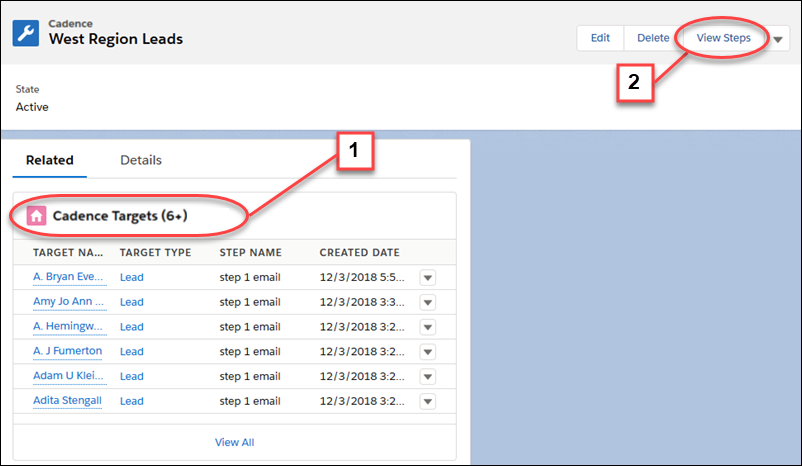Switch to the Details tab
Image resolution: width=802 pixels, height=466 pixels.
coord(141,160)
